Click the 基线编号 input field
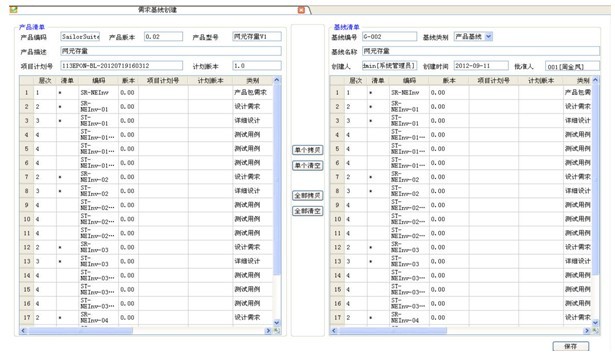Screen dimensions: 615x361 click(389, 36)
